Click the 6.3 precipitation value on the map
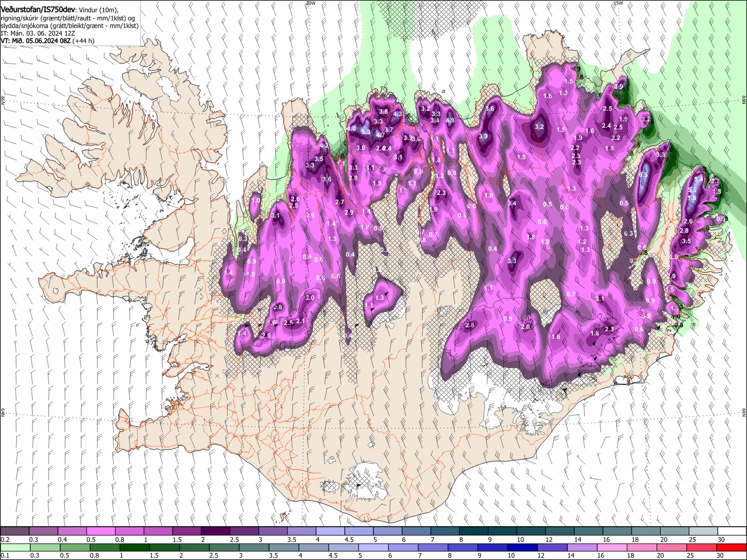This screenshot has height=560, width=747. click(x=644, y=174)
